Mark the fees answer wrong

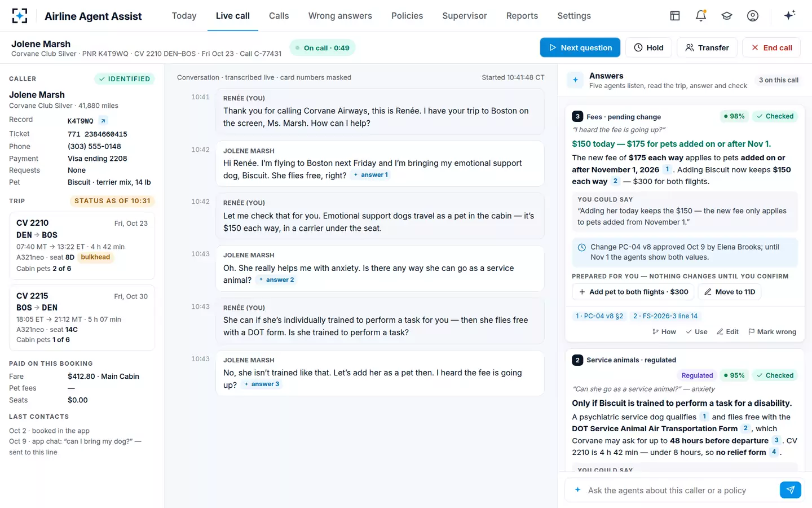772,332
